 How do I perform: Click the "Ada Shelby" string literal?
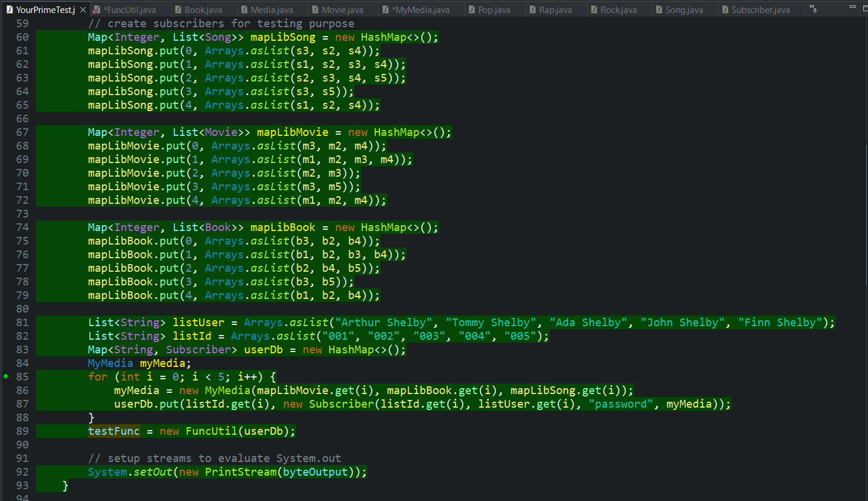589,323
